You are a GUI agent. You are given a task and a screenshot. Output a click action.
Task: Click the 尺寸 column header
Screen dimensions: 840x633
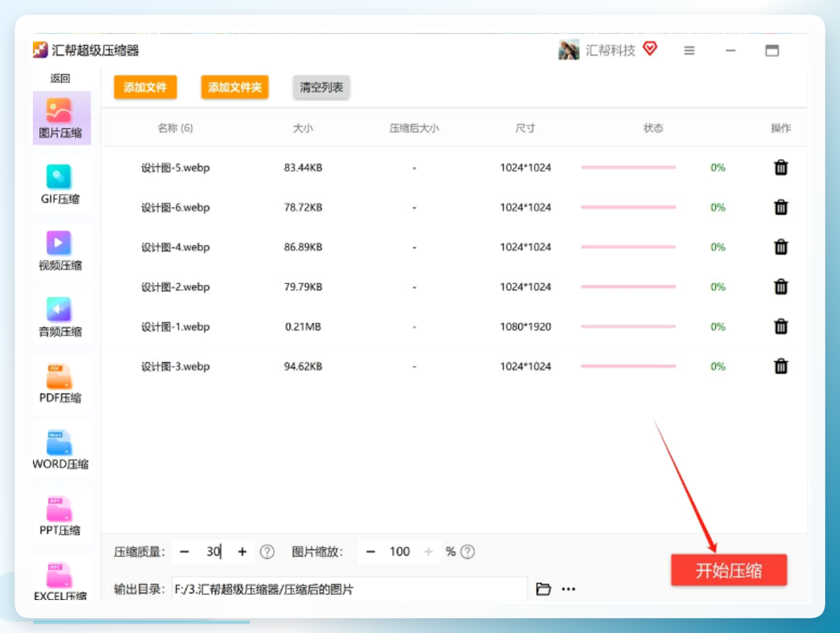coord(525,128)
